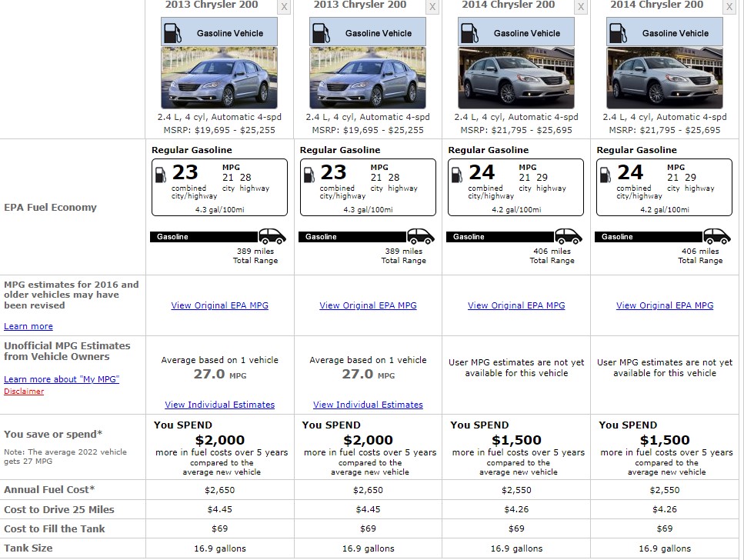Screen dimensions: 744x560
Task: Click pump icon beside second column's 23 MPG
Action: (x=309, y=175)
